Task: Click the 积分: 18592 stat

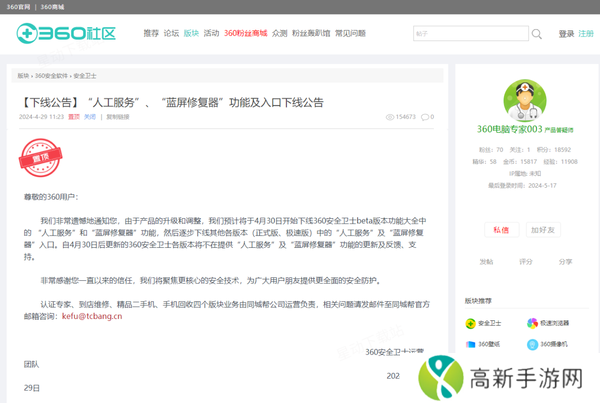Action: tap(554, 150)
